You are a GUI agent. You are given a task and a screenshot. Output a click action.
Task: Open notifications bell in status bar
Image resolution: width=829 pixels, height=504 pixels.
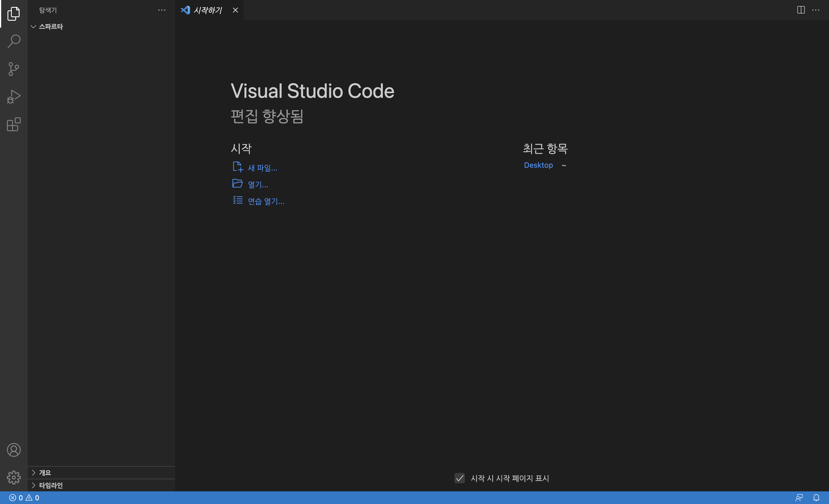point(816,498)
